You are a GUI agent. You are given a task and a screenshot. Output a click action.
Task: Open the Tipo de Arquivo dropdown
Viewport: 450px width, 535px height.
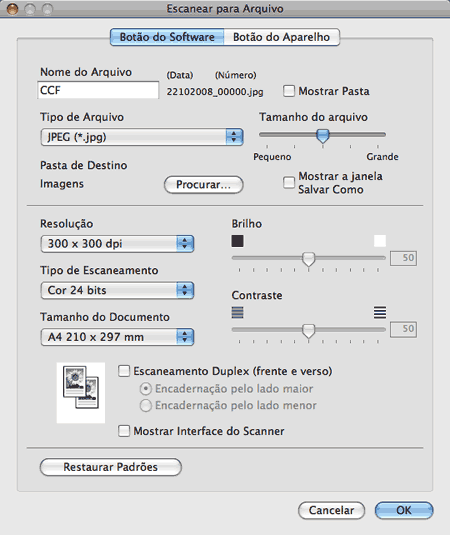pyautogui.click(x=142, y=137)
